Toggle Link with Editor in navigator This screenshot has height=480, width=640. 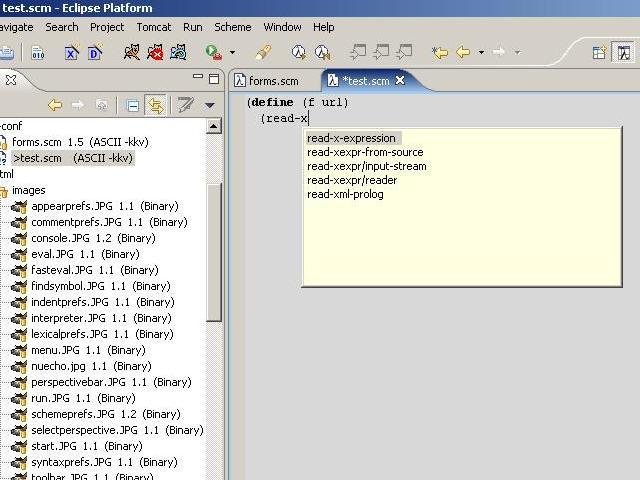[155, 105]
